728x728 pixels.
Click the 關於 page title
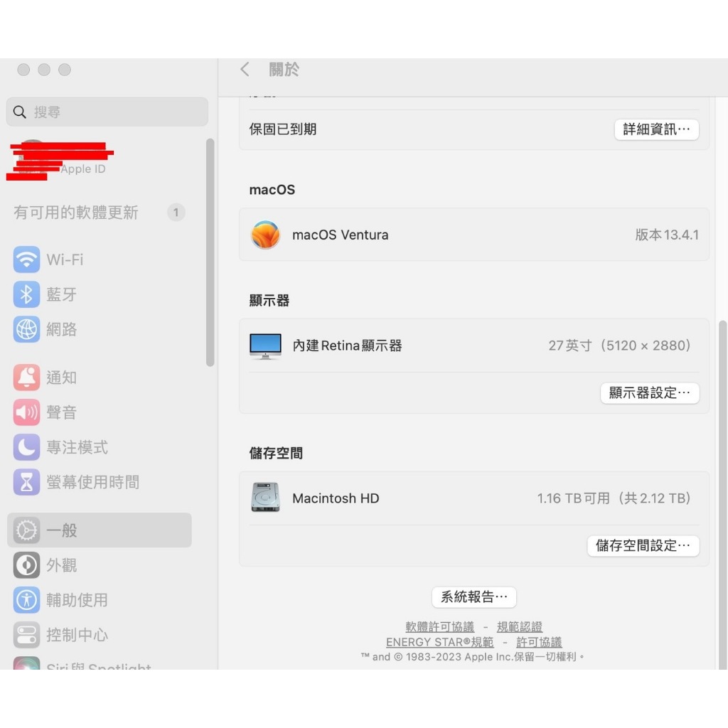pos(284,70)
